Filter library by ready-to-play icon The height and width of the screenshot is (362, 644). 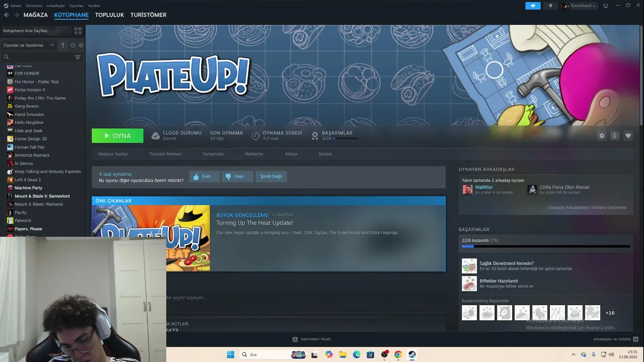pyautogui.click(x=81, y=45)
